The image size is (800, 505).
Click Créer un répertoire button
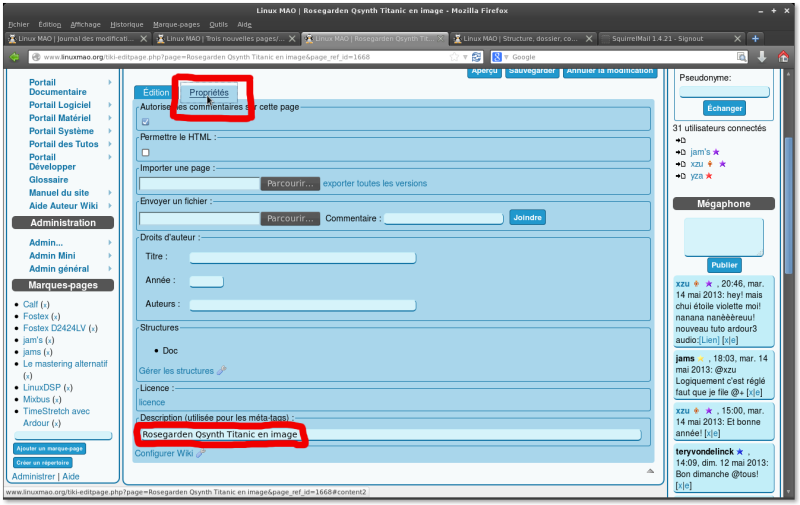point(43,463)
